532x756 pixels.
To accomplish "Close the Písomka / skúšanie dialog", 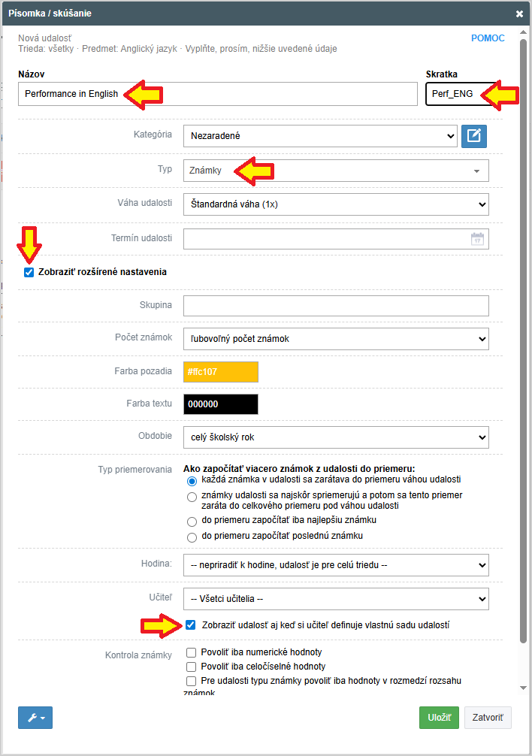I will [x=519, y=14].
